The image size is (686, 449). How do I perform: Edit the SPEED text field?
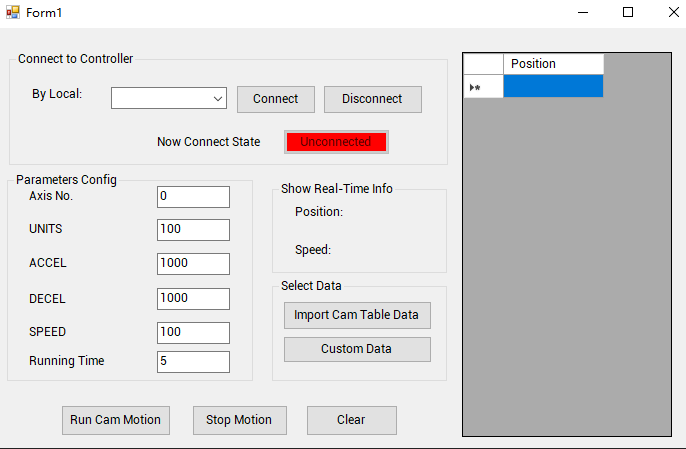193,333
